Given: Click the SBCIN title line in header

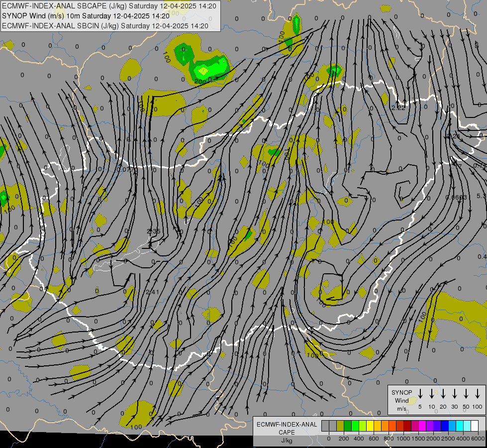Looking at the screenshot, I should pos(105,26).
